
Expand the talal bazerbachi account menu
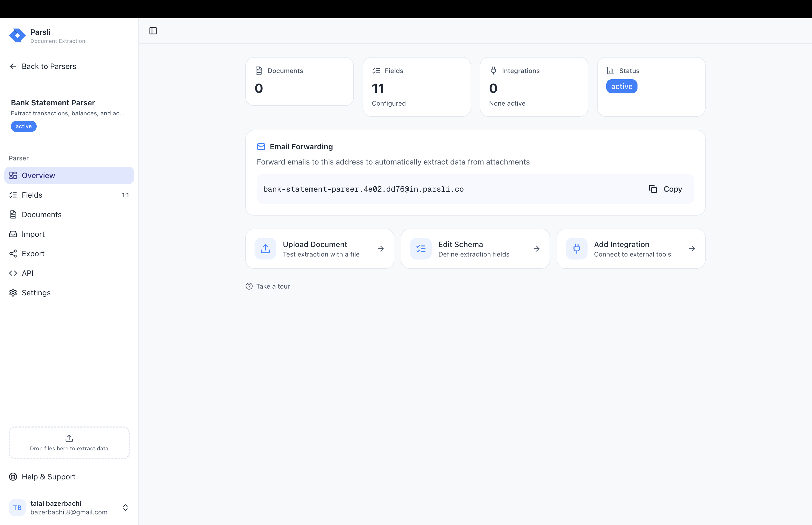(125, 508)
